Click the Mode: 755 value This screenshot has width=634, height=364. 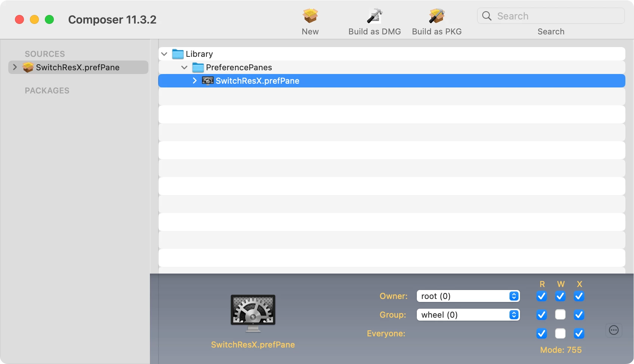point(561,350)
